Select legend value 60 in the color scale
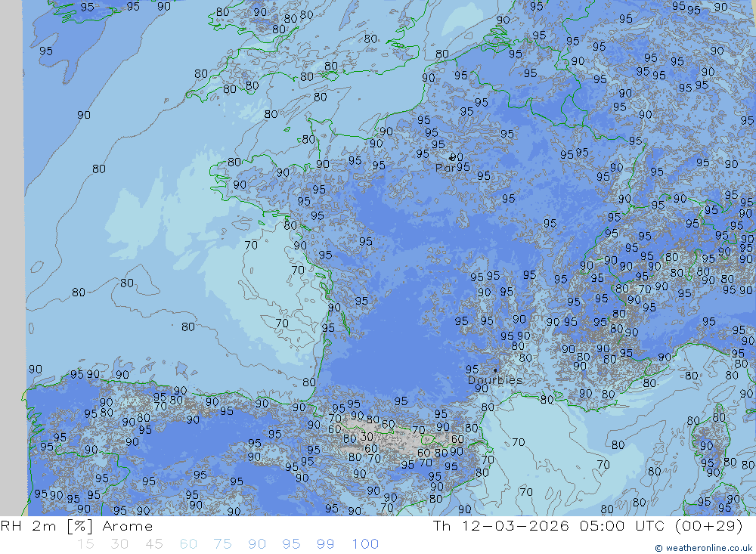The width and height of the screenshot is (756, 554). [188, 544]
